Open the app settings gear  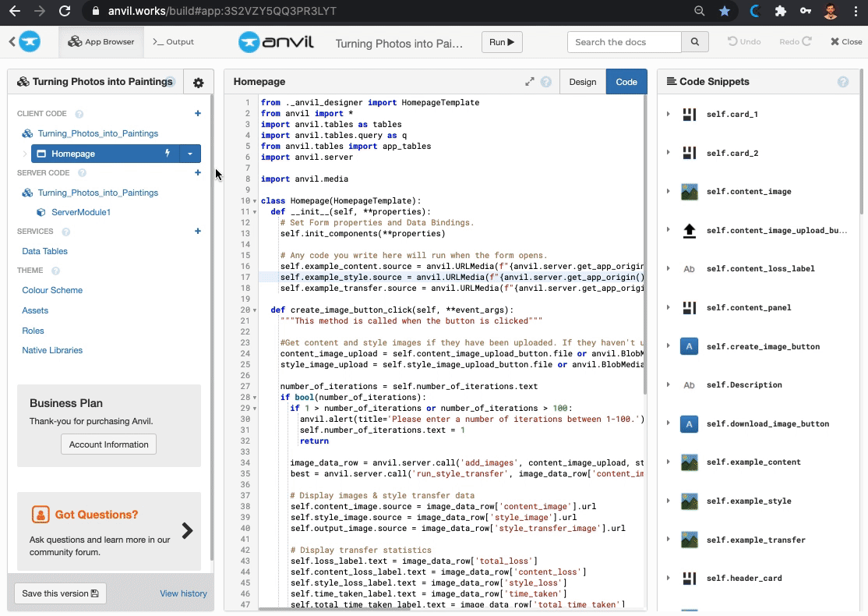(x=198, y=81)
